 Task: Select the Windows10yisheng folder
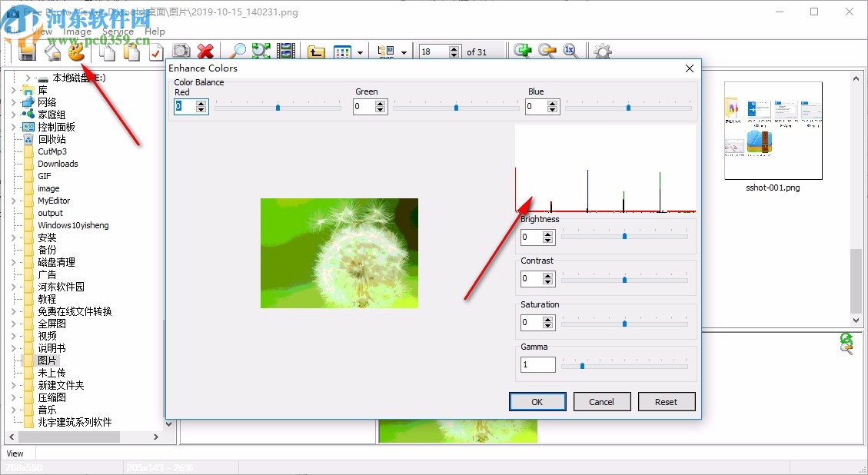[x=73, y=225]
